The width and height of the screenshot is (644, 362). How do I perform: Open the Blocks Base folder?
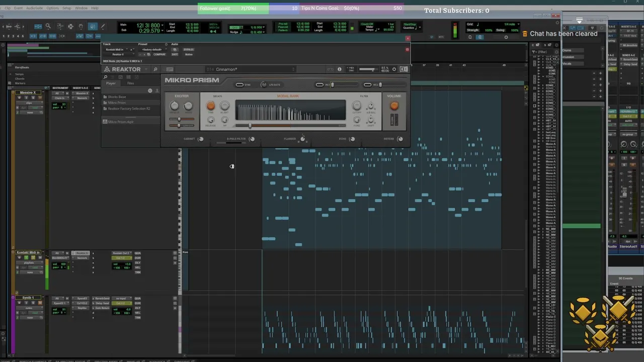tap(117, 97)
